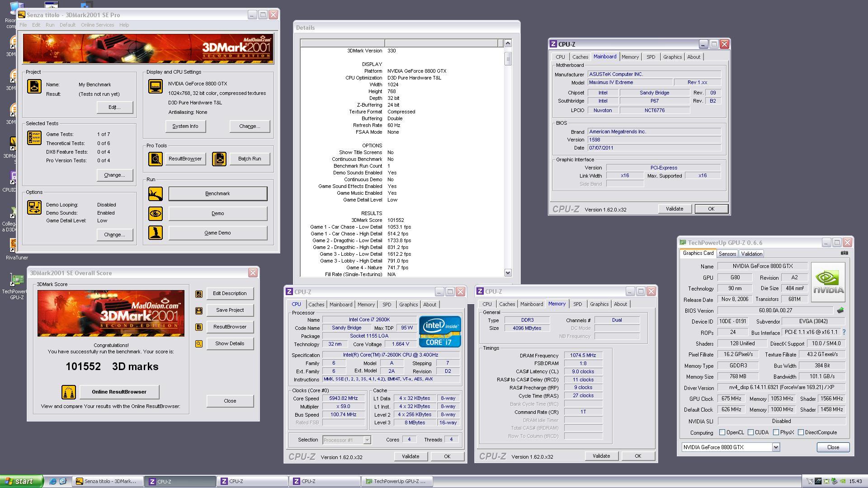Image resolution: width=868 pixels, height=488 pixels.
Task: Click the Game Demo joystick icon
Action: pos(156,233)
